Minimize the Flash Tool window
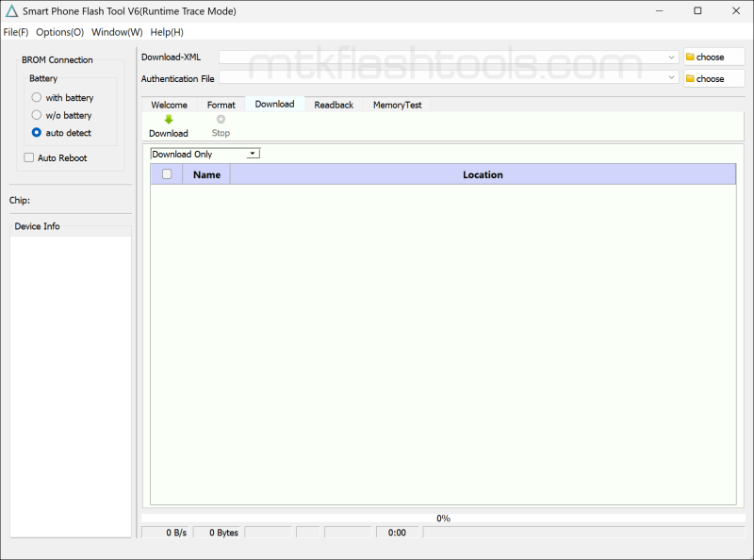Screen dimensions: 754x560 (x=659, y=10)
